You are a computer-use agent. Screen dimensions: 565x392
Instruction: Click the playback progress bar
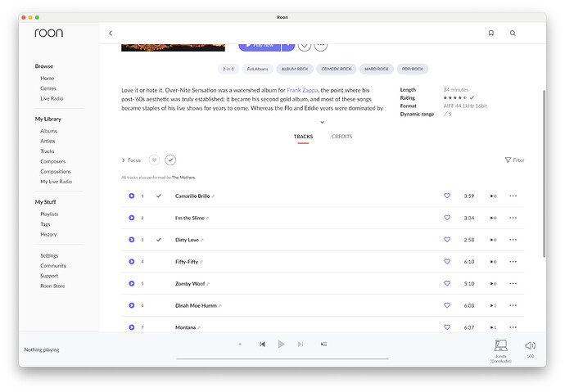pyautogui.click(x=282, y=358)
